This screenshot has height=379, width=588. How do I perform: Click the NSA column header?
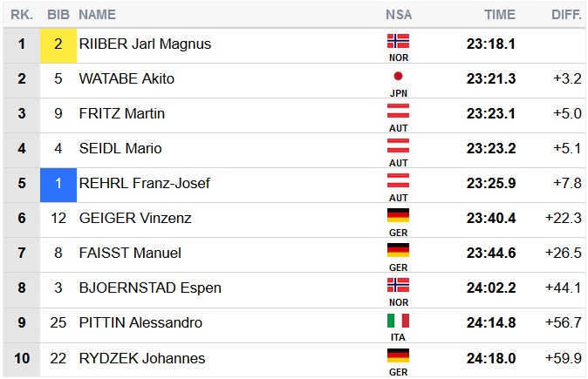click(x=399, y=15)
